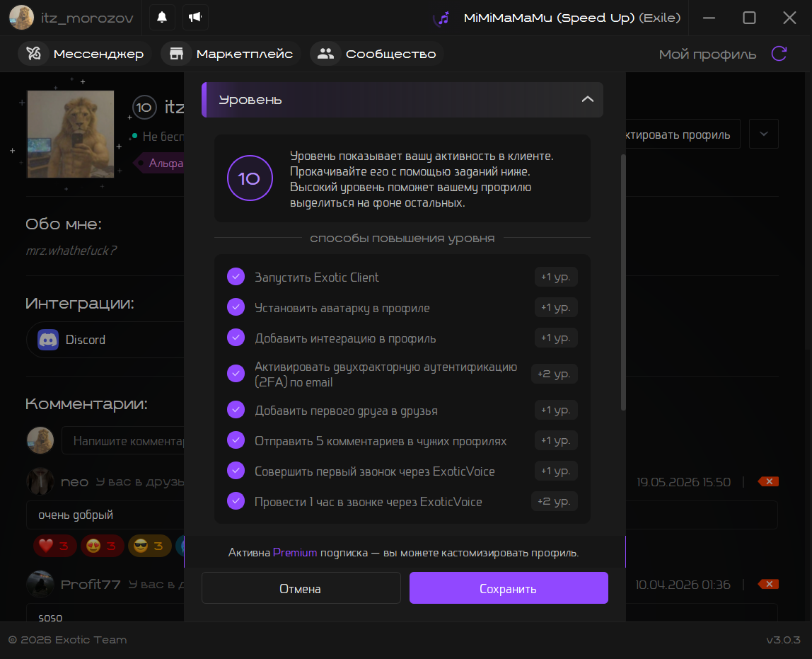Click the Сохранить button

[509, 588]
